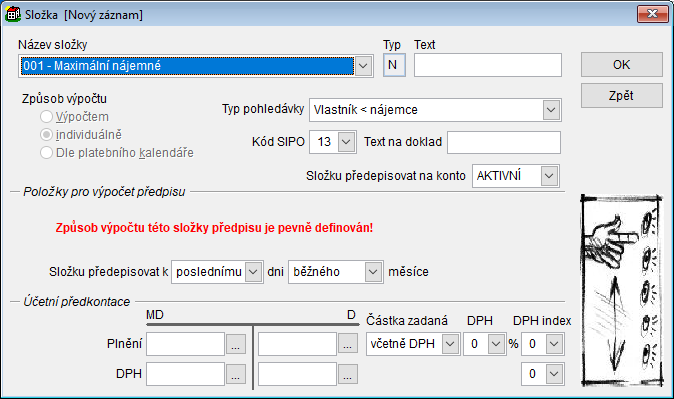The width and height of the screenshot is (674, 399).
Task: Open the DPH percent rate dropdown
Action: [x=496, y=344]
